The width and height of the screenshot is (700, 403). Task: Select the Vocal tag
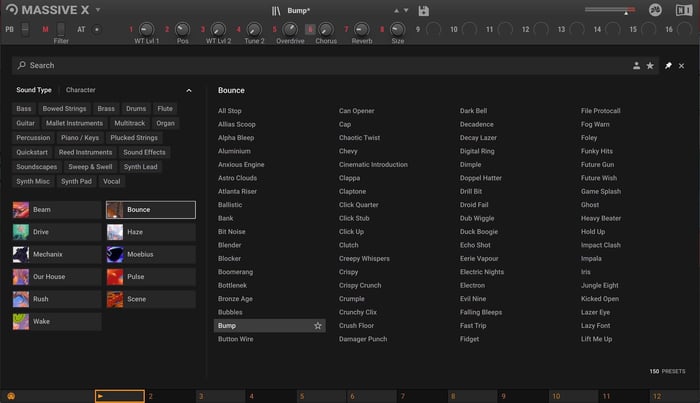click(112, 181)
